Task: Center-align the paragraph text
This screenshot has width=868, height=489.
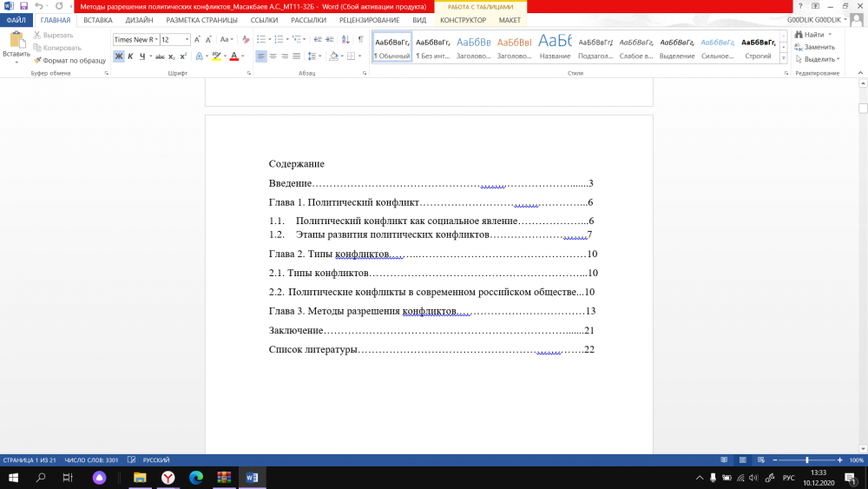Action: 273,56
